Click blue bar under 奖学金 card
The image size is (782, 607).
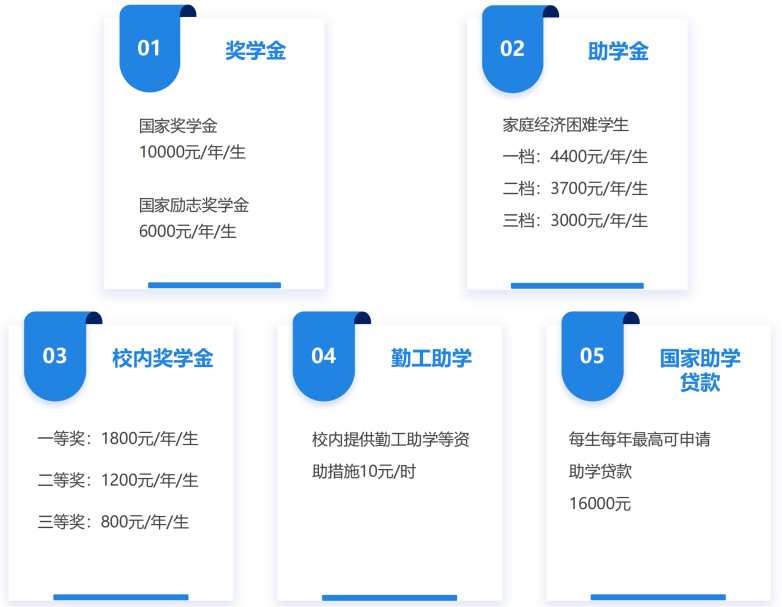[x=214, y=285]
